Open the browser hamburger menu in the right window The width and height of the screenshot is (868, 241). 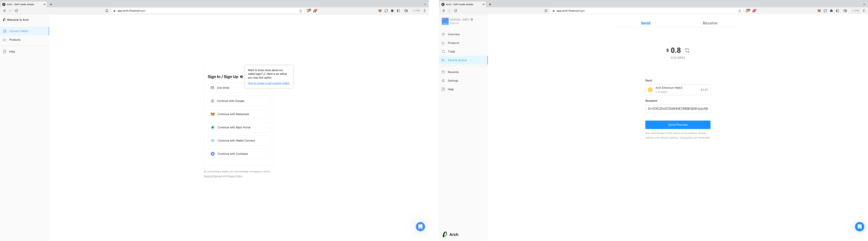click(864, 11)
